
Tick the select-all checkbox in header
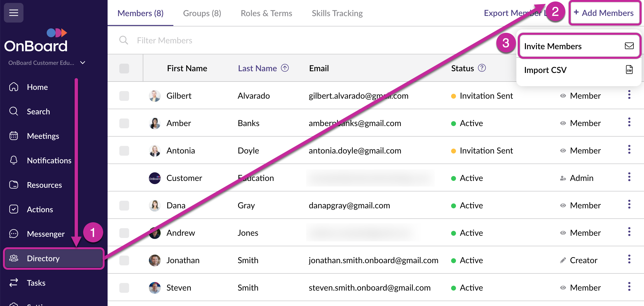pyautogui.click(x=124, y=68)
